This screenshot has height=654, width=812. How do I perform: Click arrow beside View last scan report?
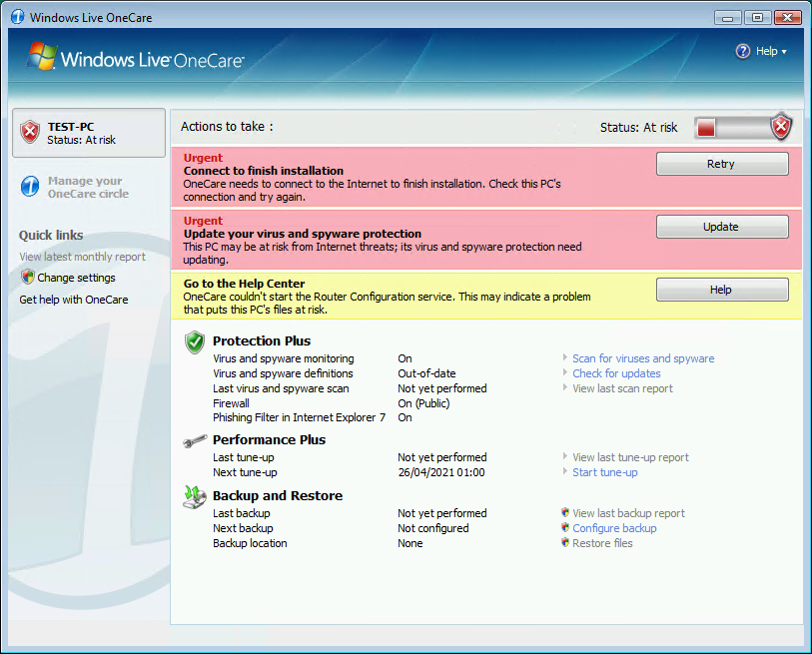[565, 387]
